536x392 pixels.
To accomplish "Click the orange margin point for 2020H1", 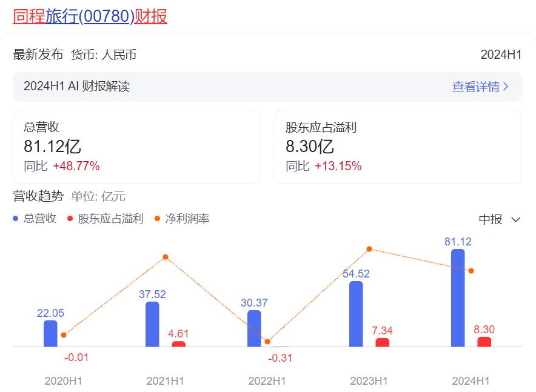I will [x=64, y=335].
